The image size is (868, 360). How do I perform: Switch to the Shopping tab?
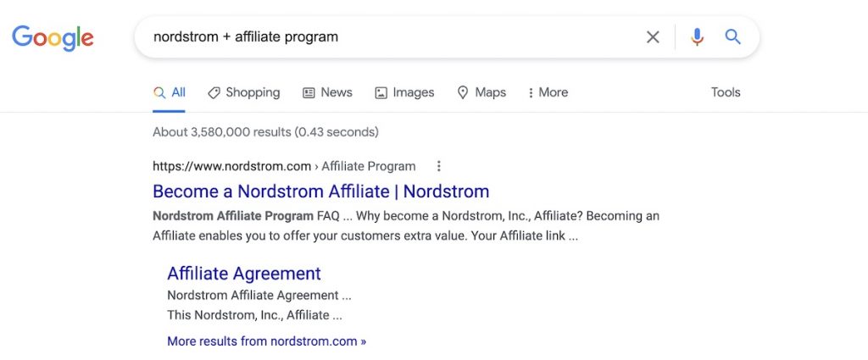(x=244, y=92)
